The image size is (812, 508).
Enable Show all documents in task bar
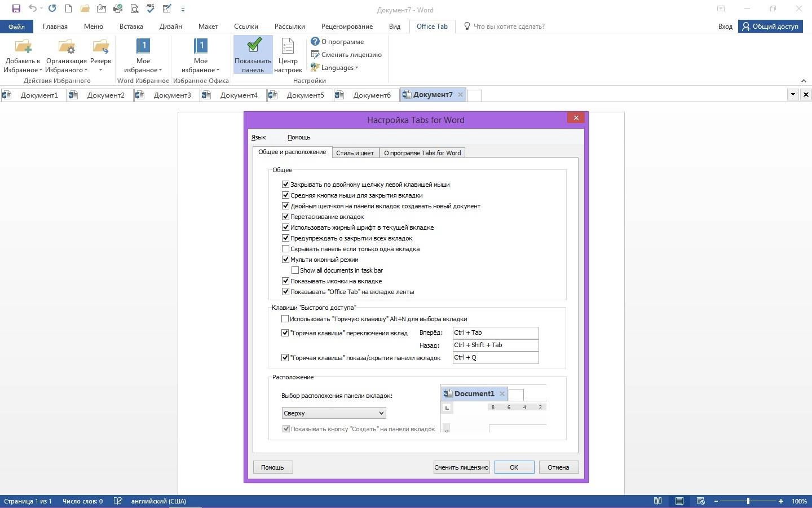click(x=295, y=270)
